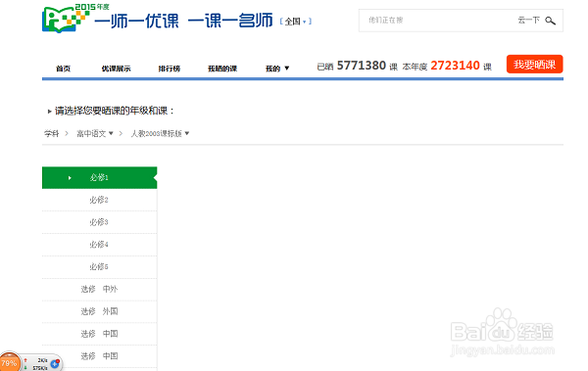Open the 全国 region dropdown
The height and width of the screenshot is (371, 588).
pyautogui.click(x=296, y=22)
